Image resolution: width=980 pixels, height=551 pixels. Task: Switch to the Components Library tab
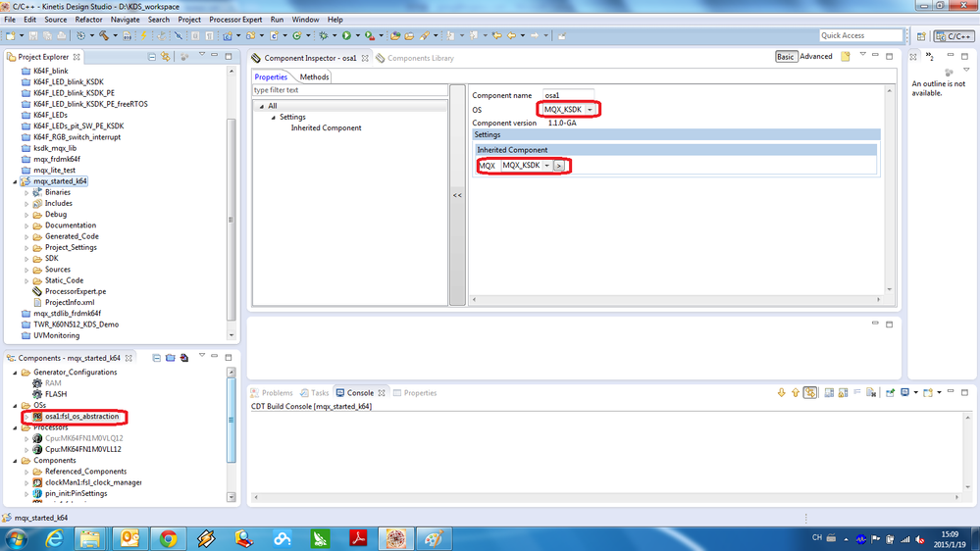click(415, 58)
